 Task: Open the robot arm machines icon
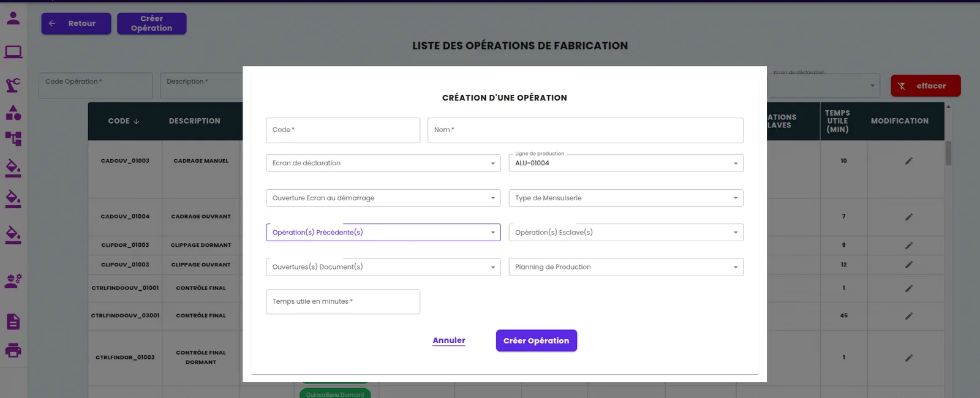[13, 84]
